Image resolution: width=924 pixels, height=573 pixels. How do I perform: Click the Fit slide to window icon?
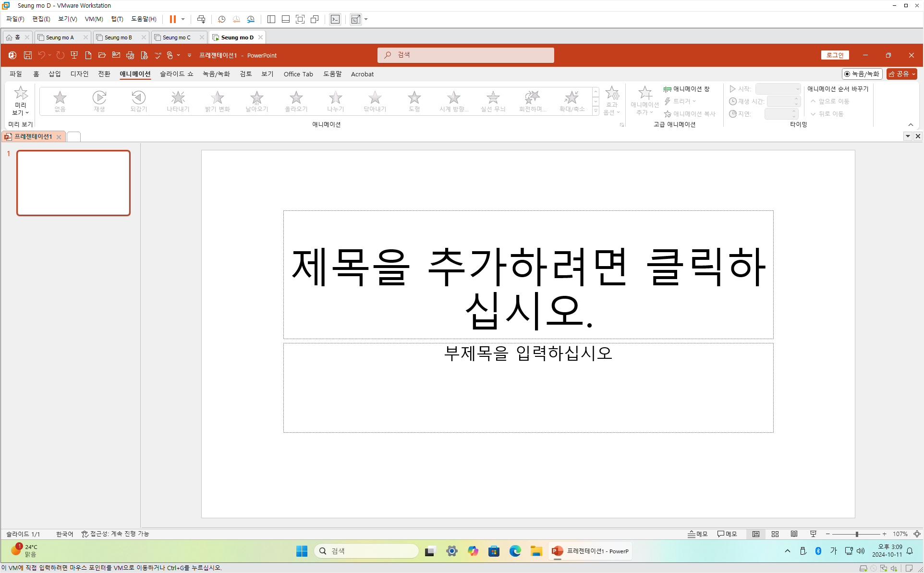coord(917,534)
